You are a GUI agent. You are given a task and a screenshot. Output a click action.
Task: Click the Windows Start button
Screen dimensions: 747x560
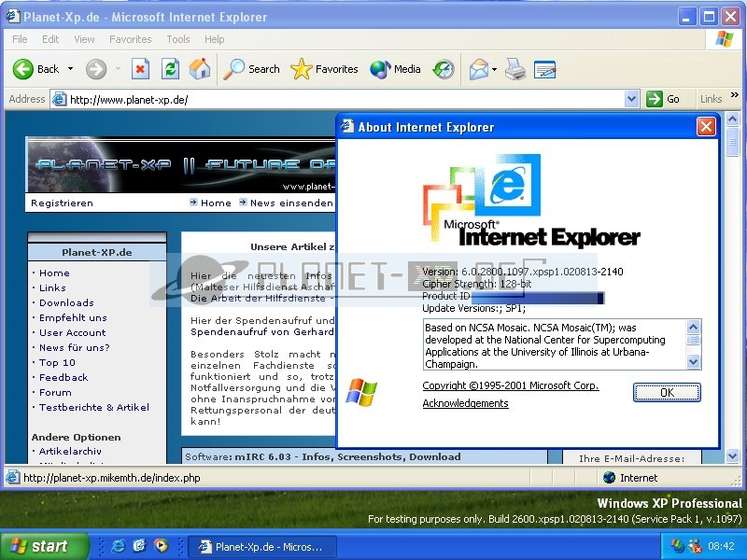click(44, 546)
